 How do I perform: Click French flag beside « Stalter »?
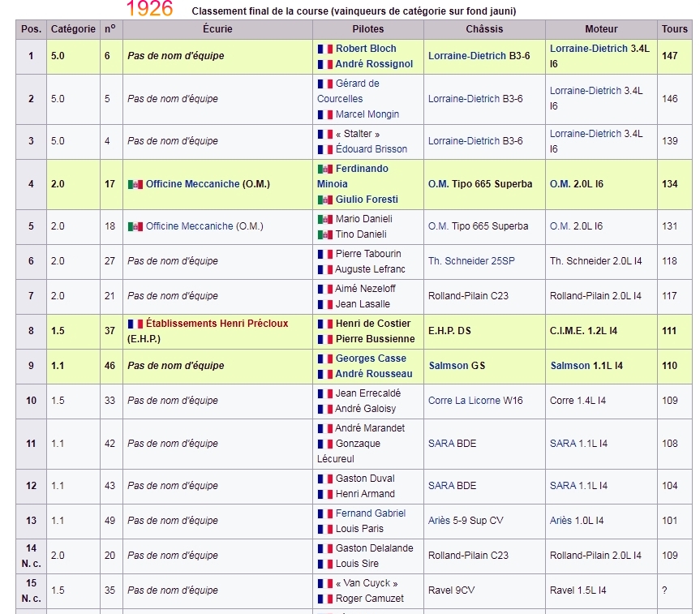coord(325,134)
